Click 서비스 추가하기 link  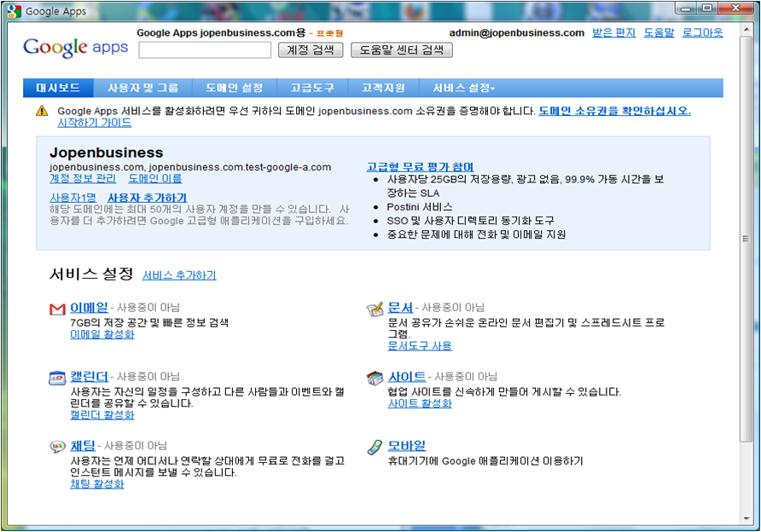pyautogui.click(x=179, y=275)
